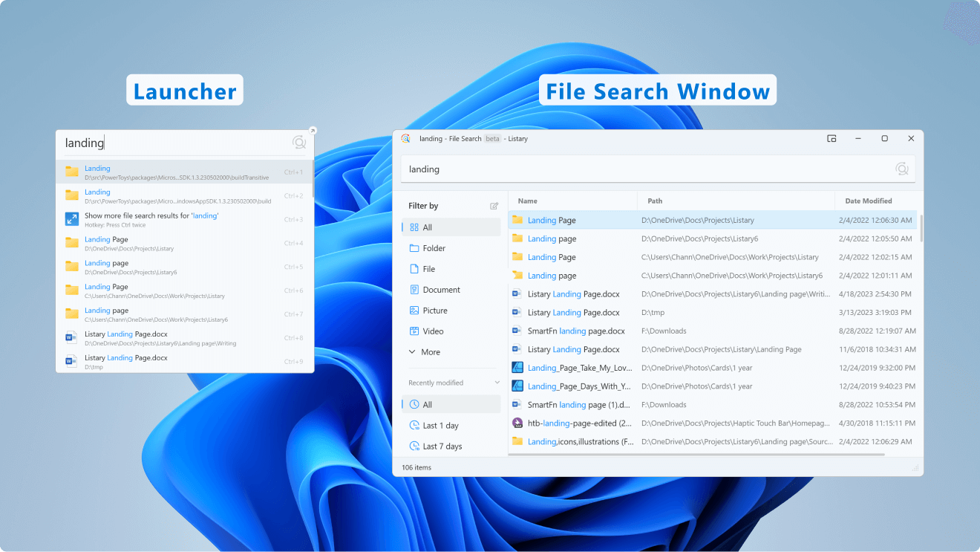This screenshot has height=552, width=980.
Task: Expand the More filters chevron
Action: pyautogui.click(x=413, y=352)
